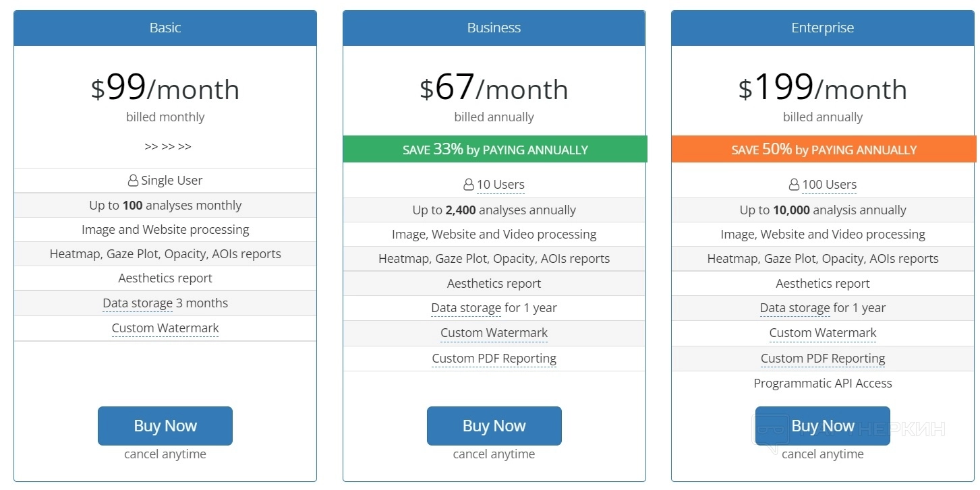This screenshot has width=980, height=490.
Task: Click the user icon beside 100 Users
Action: (794, 185)
